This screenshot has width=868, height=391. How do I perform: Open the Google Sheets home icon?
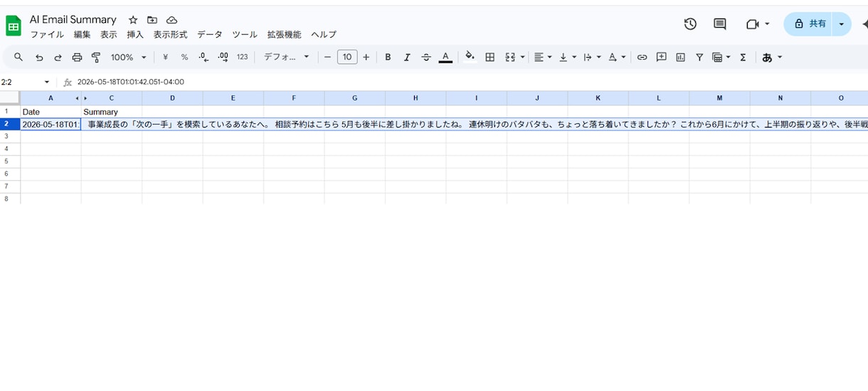pos(14,26)
